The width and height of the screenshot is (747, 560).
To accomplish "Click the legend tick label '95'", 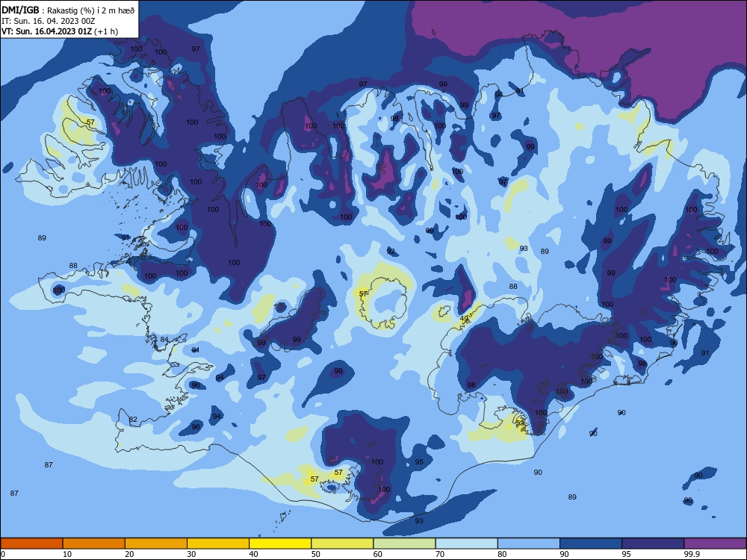I will click(626, 554).
